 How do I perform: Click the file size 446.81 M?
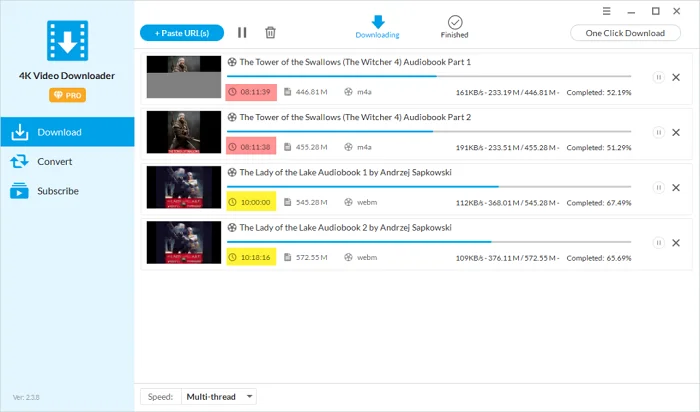[x=312, y=92]
